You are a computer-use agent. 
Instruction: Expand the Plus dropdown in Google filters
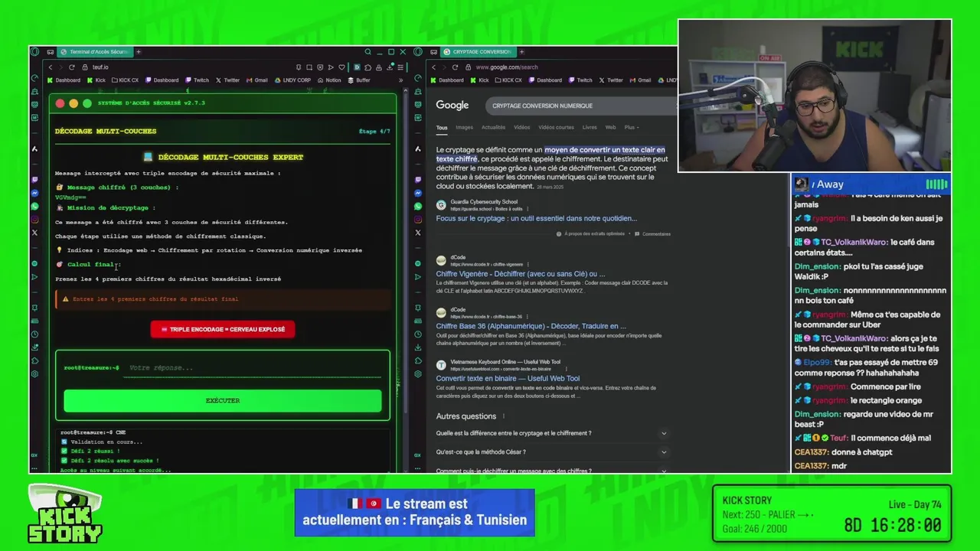(631, 127)
